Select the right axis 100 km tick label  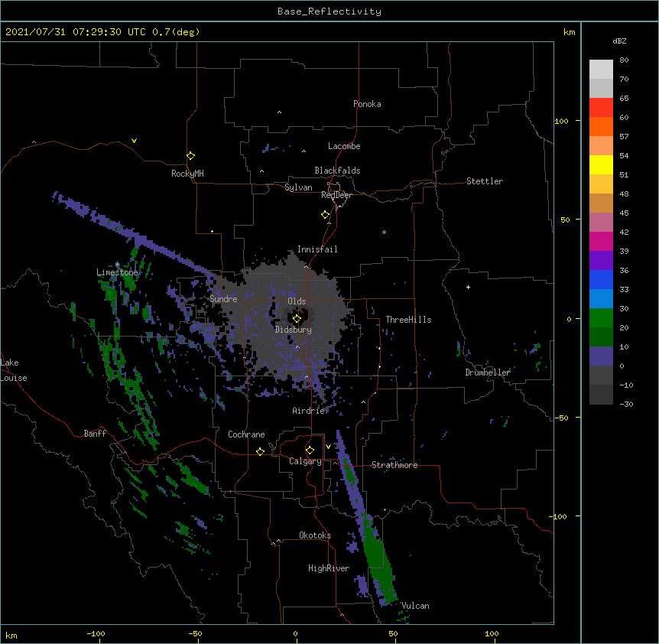tap(561, 121)
